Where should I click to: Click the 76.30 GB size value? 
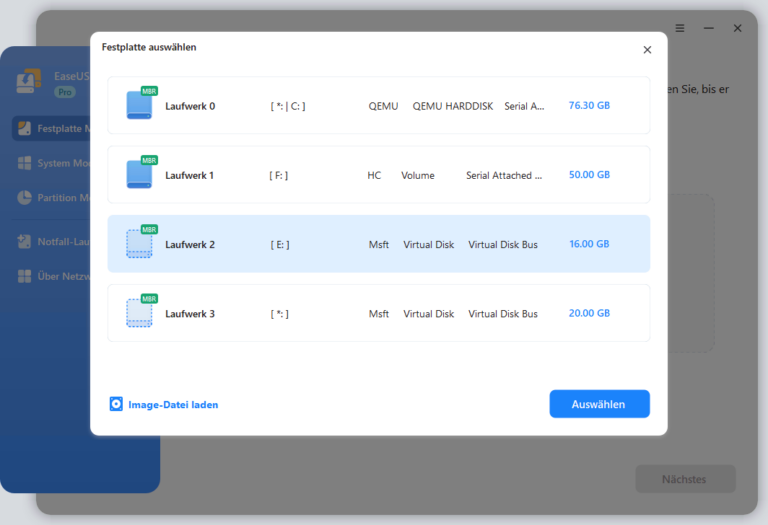[589, 105]
